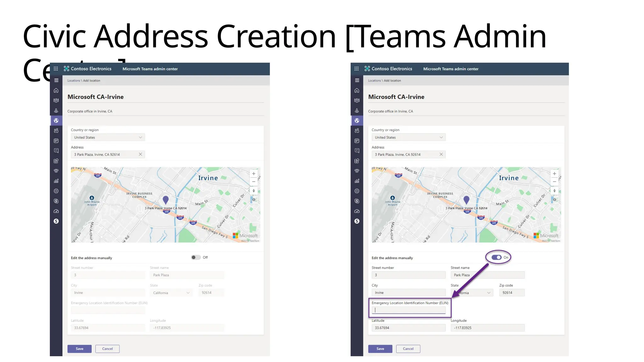The height and width of the screenshot is (362, 644).
Task: Click Microsoft CA-Irvine heading in left window
Action: click(x=96, y=97)
